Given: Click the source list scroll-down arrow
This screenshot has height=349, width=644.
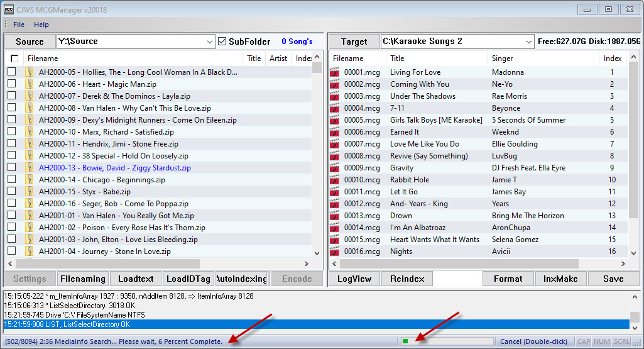Looking at the screenshot, I should click(x=317, y=253).
